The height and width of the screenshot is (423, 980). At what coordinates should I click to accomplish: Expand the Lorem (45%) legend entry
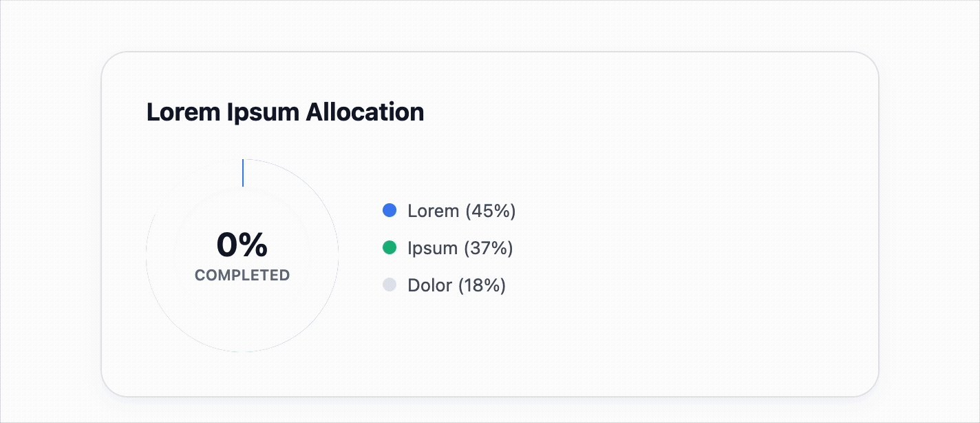coord(462,211)
